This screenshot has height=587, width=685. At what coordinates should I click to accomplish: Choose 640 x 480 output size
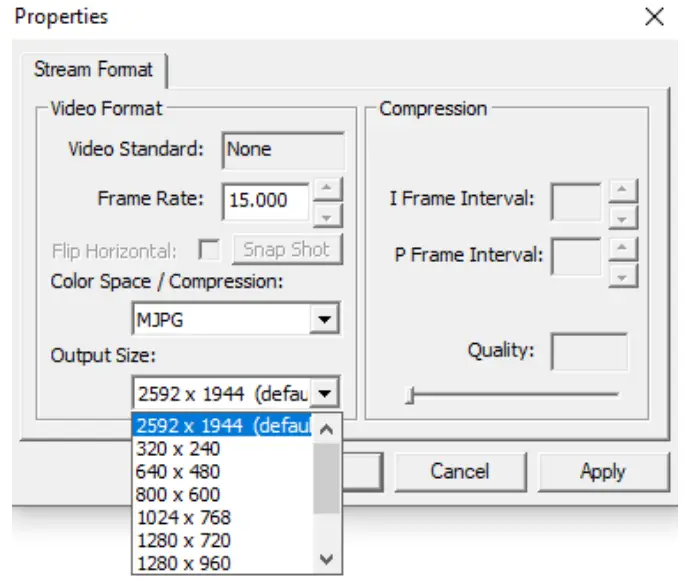(178, 471)
